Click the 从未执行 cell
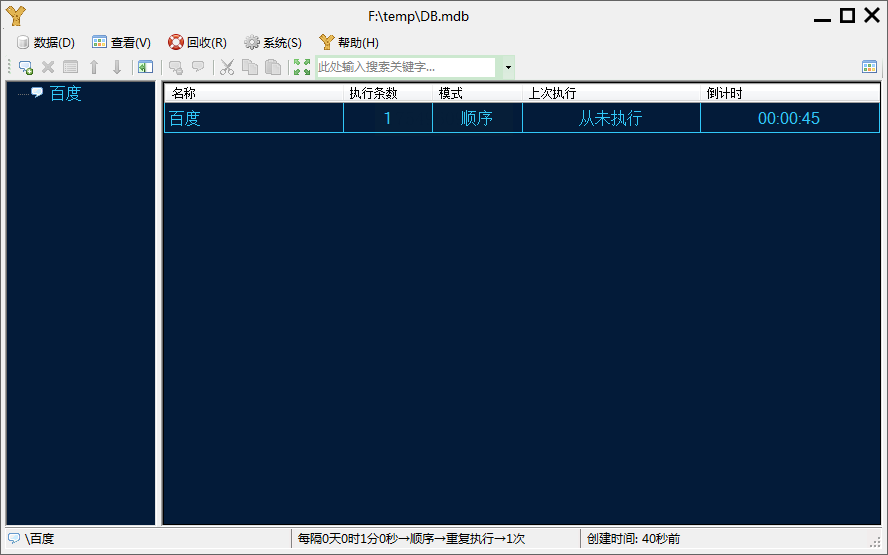The height and width of the screenshot is (555, 888). point(612,118)
